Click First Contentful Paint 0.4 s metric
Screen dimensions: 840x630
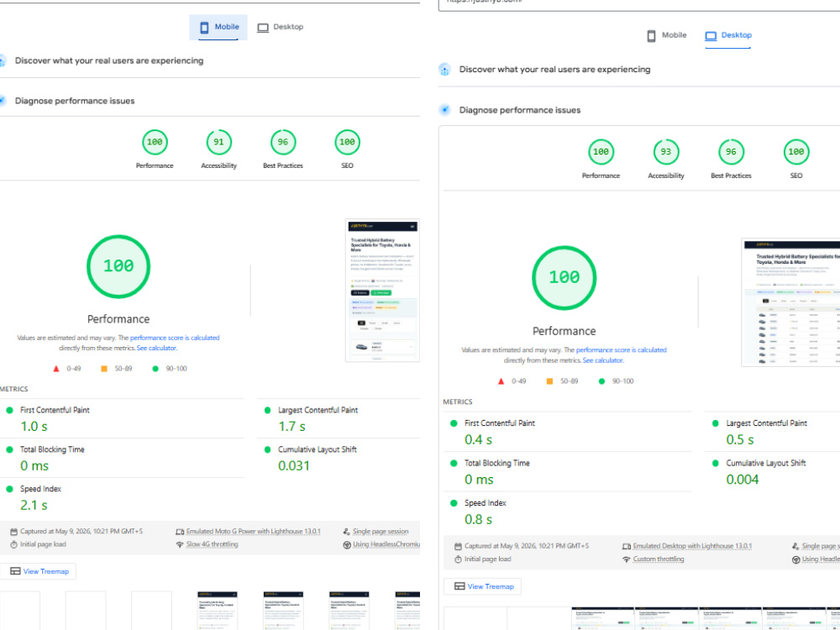(x=567, y=432)
